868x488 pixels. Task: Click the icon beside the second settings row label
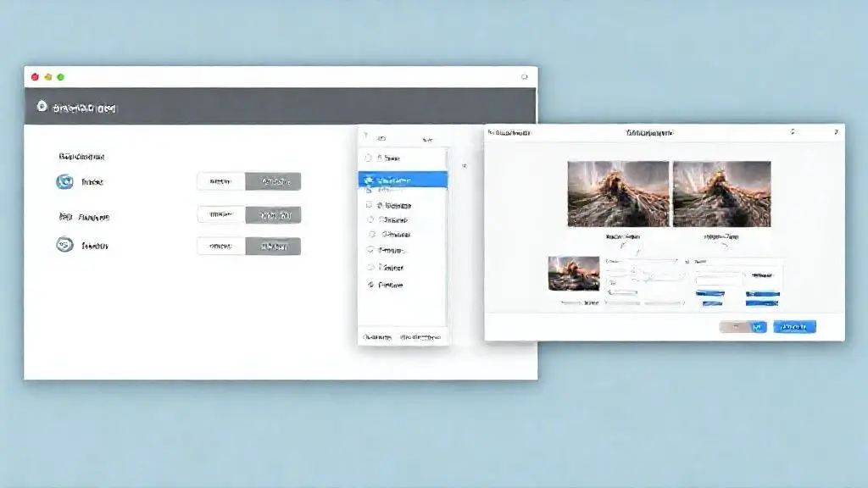[x=64, y=217]
